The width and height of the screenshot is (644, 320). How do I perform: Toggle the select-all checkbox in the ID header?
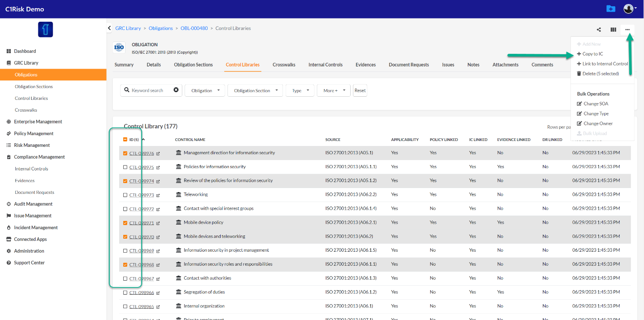(x=125, y=140)
